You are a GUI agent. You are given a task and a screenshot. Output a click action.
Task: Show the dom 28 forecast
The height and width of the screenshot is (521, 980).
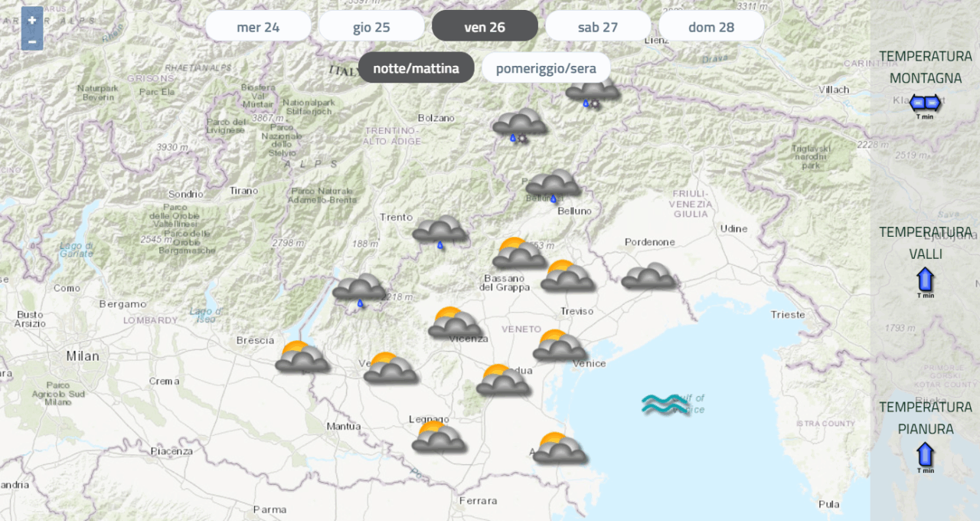pyautogui.click(x=711, y=27)
